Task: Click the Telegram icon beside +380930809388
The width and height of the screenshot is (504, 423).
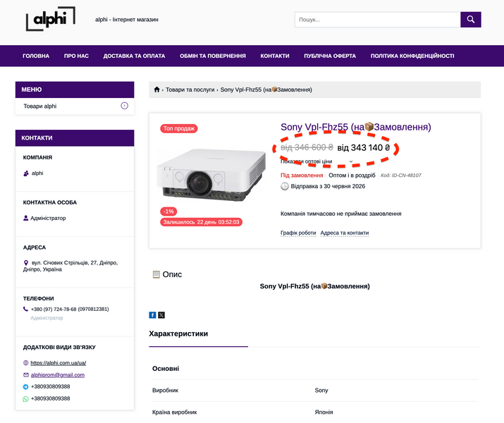Action: pyautogui.click(x=25, y=386)
